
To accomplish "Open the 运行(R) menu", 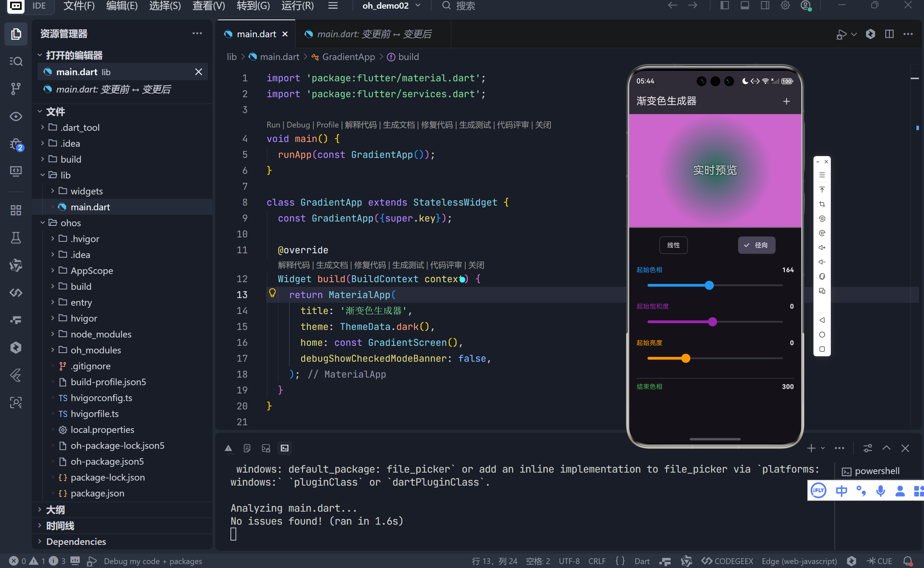I will pyautogui.click(x=297, y=6).
